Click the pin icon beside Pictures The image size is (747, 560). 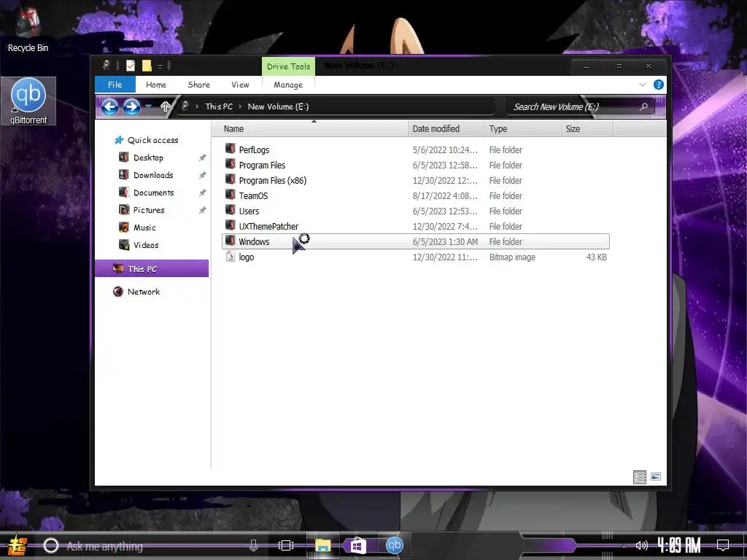(203, 210)
